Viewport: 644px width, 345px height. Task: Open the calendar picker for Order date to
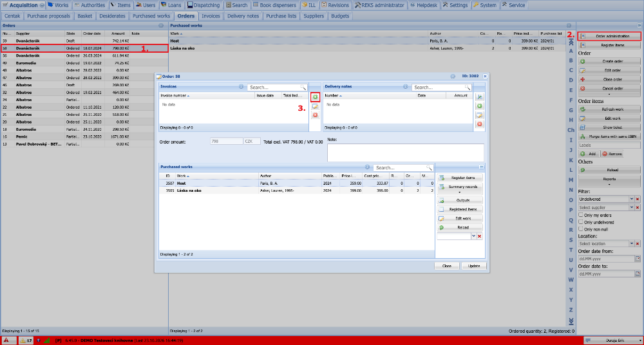638,274
